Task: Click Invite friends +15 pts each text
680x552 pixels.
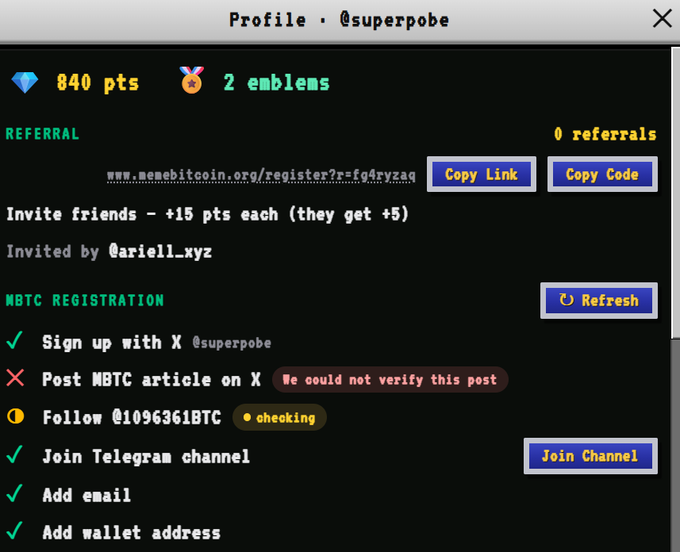Action: pos(207,215)
